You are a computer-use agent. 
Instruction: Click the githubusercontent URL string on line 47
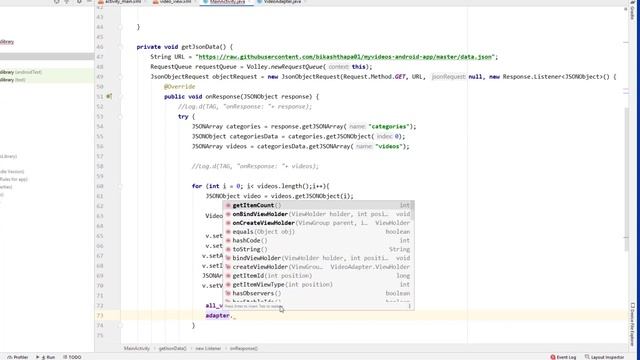pyautogui.click(x=345, y=57)
